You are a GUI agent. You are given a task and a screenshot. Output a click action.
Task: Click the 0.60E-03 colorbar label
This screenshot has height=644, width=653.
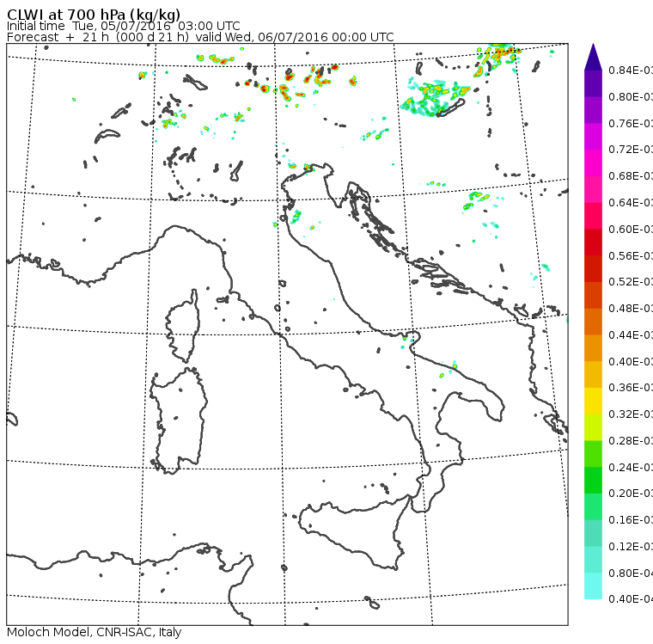631,229
